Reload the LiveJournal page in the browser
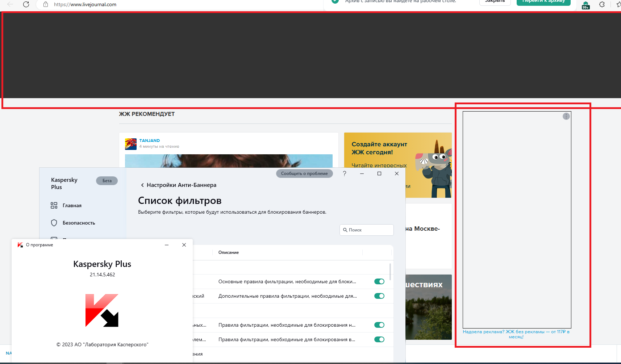 [x=26, y=4]
